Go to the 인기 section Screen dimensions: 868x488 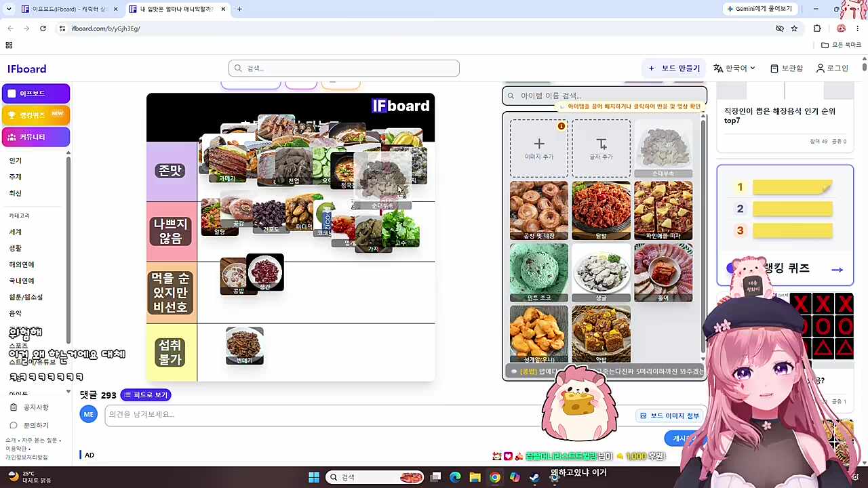coord(16,161)
